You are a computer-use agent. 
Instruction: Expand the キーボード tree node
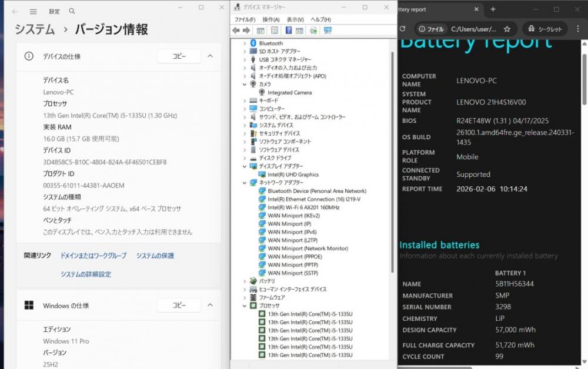tap(245, 100)
